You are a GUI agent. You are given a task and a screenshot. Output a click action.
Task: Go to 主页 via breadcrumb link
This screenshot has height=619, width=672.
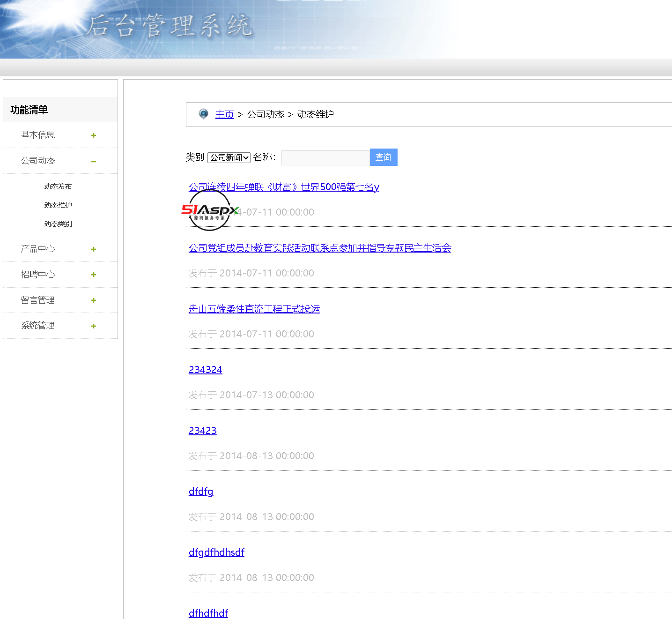[224, 114]
